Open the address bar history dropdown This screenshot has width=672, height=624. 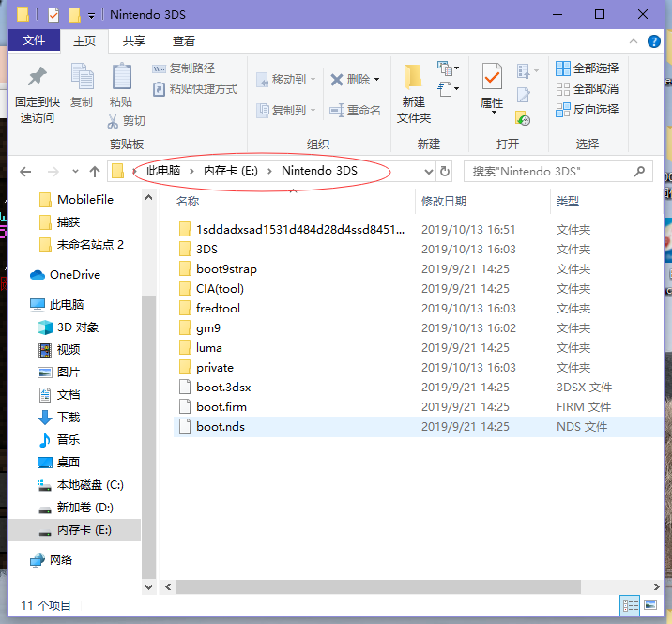(x=428, y=172)
